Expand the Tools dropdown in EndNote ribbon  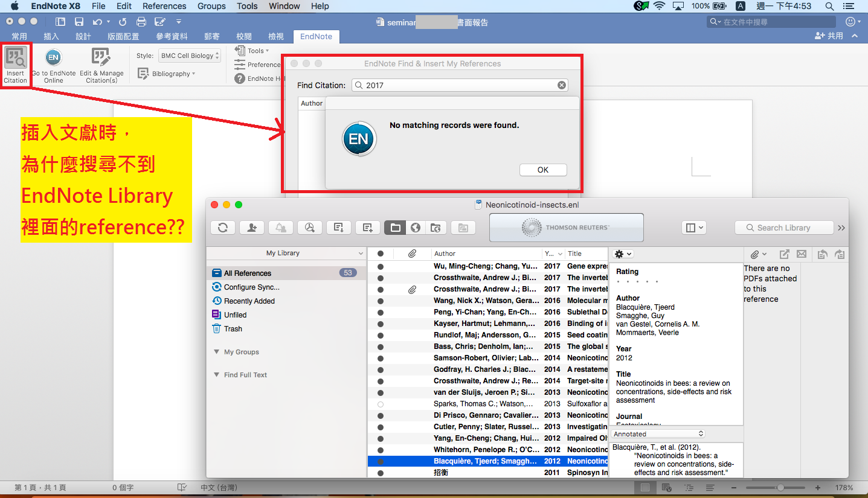[252, 51]
